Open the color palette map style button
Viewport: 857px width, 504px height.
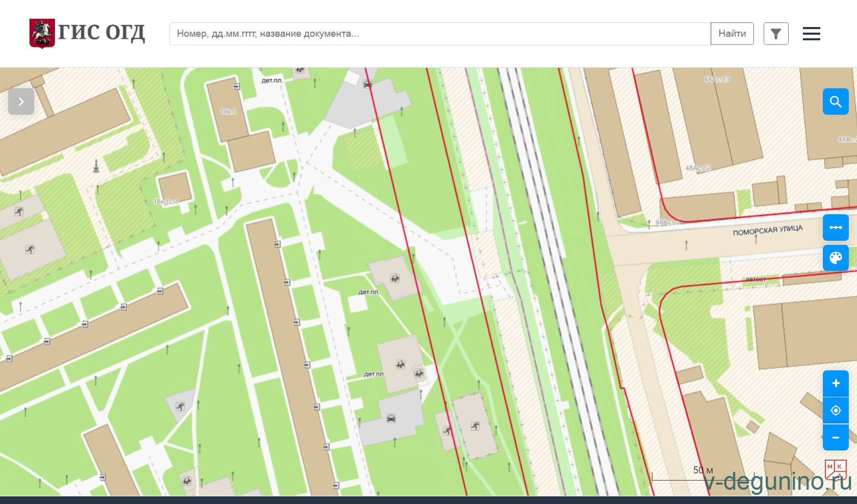pyautogui.click(x=835, y=258)
